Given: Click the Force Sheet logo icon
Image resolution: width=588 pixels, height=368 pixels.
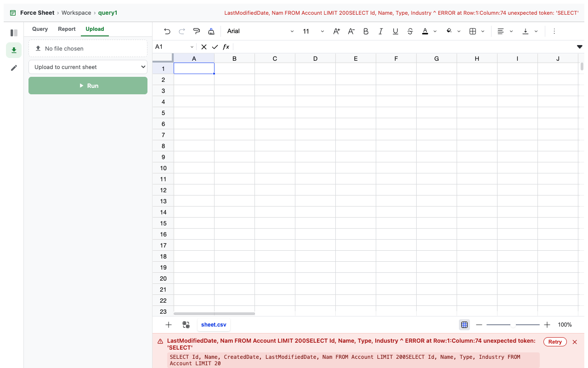Looking at the screenshot, I should 13,13.
